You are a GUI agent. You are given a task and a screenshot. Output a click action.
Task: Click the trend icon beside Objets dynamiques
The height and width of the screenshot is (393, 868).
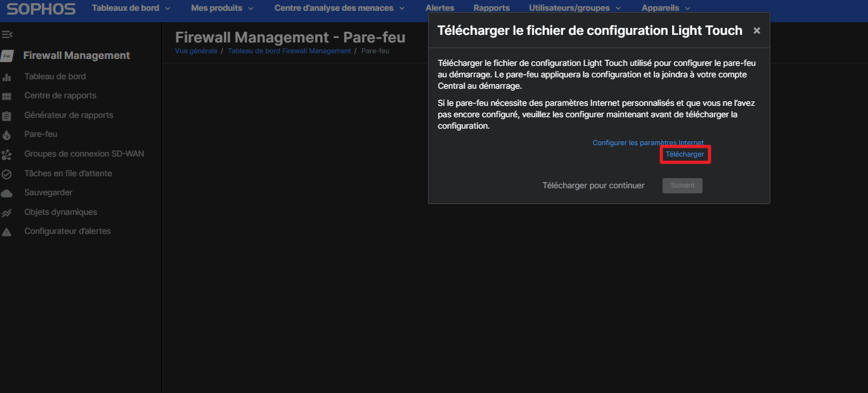[x=7, y=213]
